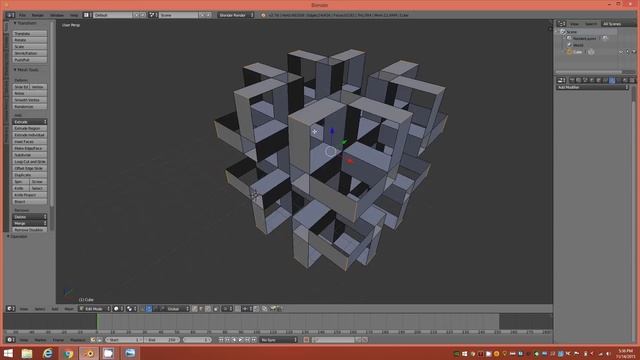Open No Sync playback dropdown
This screenshot has width=640, height=360.
279,340
